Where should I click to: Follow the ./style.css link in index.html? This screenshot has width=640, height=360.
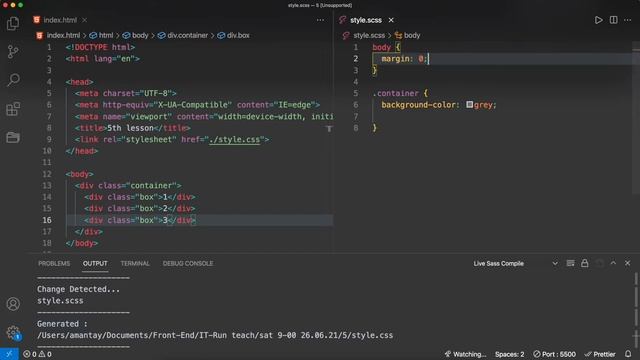pos(235,140)
